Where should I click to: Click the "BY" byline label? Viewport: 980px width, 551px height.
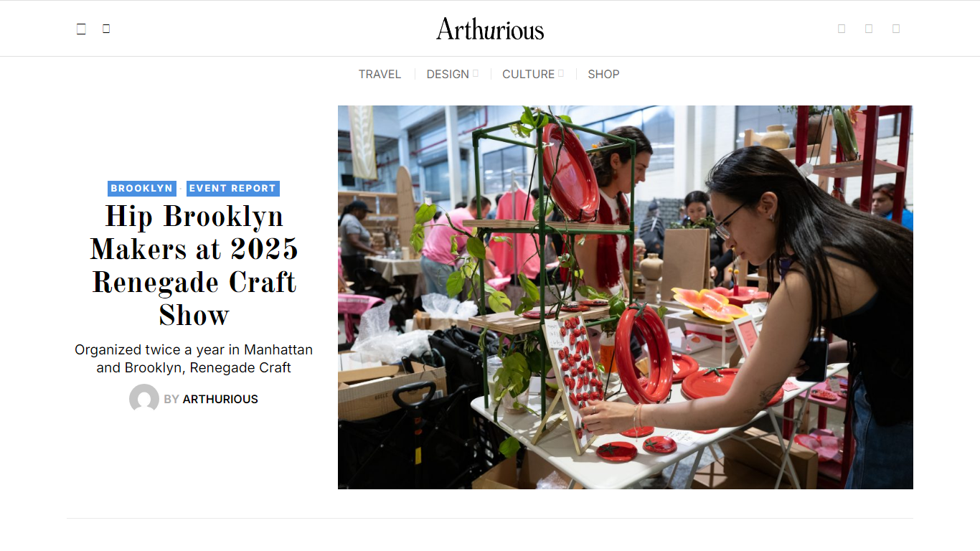(171, 399)
